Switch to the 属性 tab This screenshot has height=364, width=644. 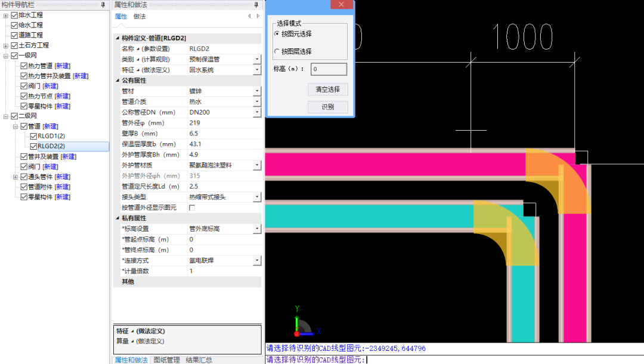[120, 17]
